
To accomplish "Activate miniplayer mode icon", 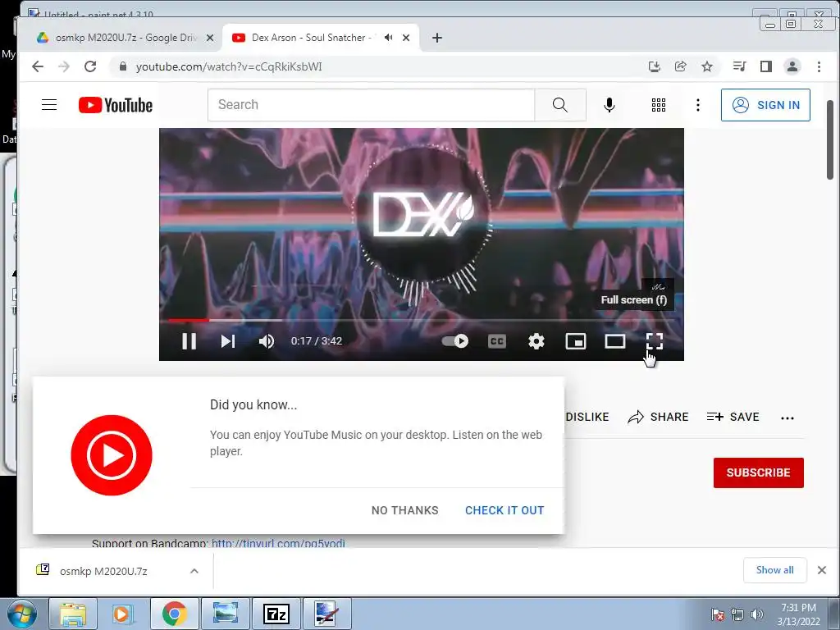I will click(x=575, y=341).
